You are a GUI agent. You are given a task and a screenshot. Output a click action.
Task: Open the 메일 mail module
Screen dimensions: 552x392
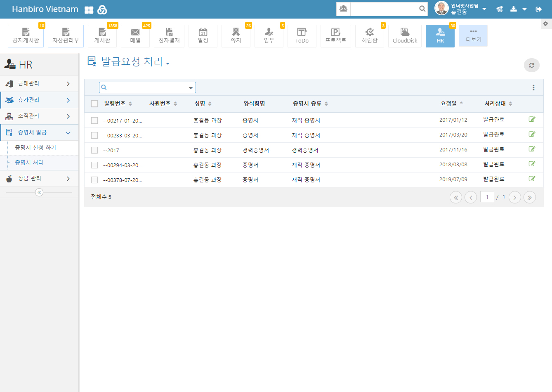click(135, 36)
